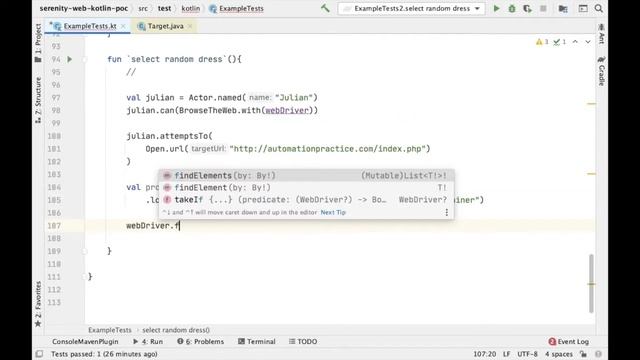This screenshot has width=640, height=360.
Task: Open the Ant tool window
Action: (x=602, y=34)
